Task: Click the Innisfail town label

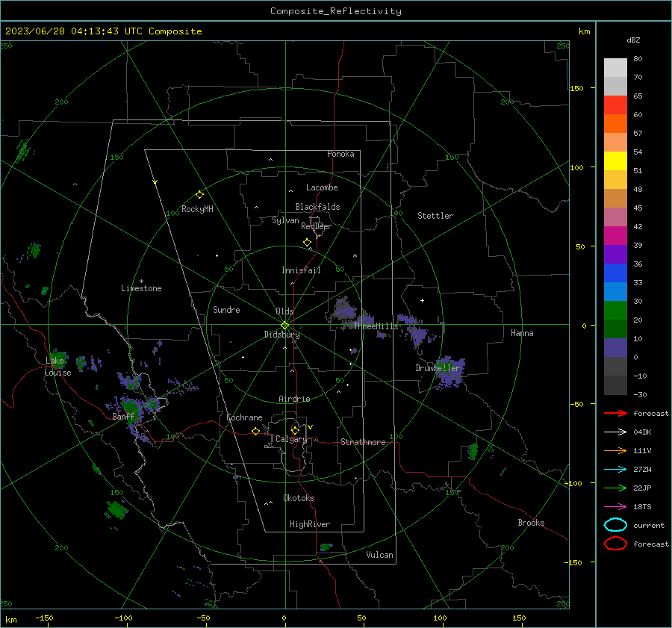Action: click(301, 270)
